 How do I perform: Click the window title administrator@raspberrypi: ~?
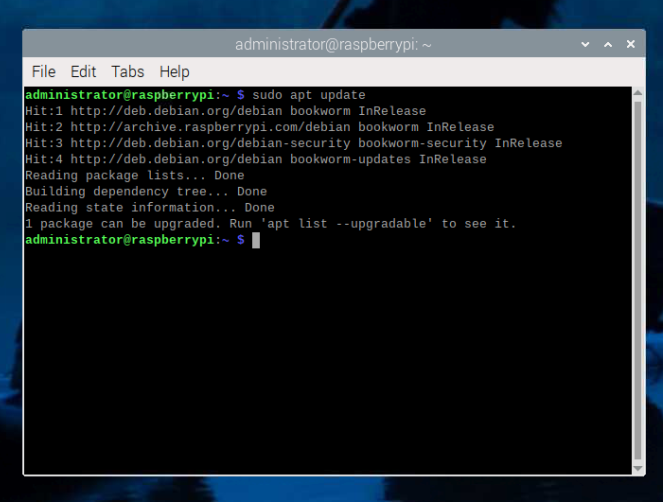333,44
